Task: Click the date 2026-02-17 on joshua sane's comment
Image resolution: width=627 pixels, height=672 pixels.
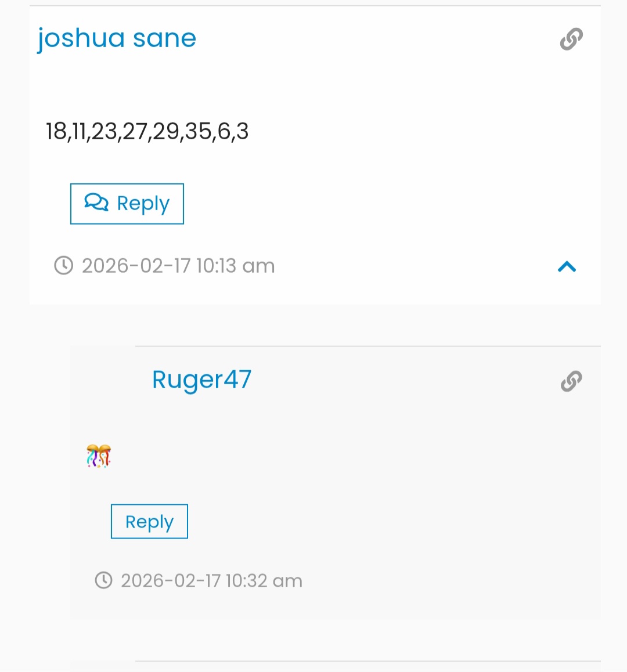Action: [136, 266]
